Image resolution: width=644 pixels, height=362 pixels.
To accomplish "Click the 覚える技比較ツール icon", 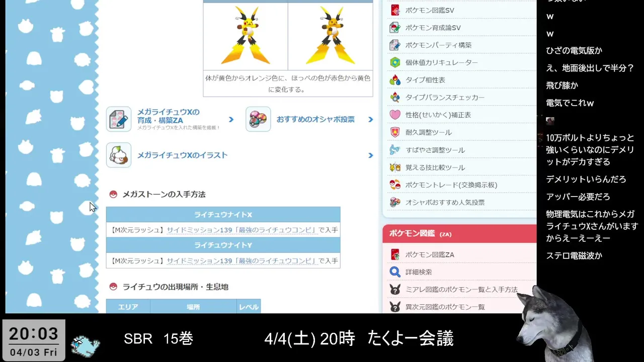I will [x=395, y=167].
